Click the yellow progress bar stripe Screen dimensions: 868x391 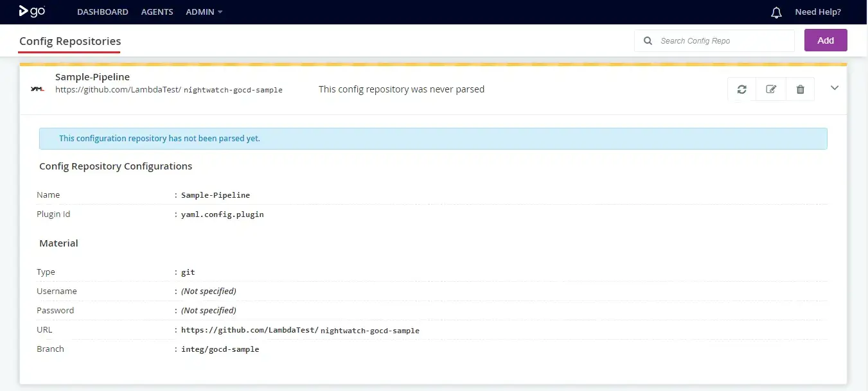pyautogui.click(x=434, y=64)
